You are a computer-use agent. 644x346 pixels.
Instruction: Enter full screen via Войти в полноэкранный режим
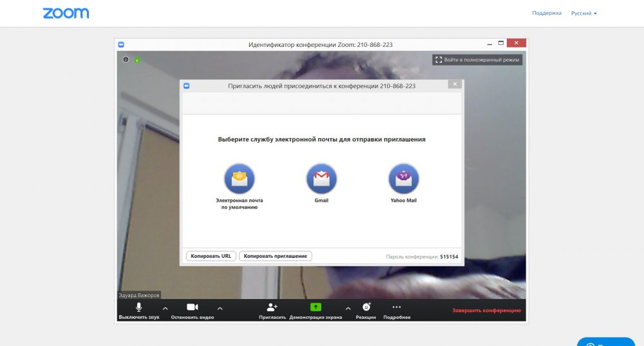click(477, 60)
